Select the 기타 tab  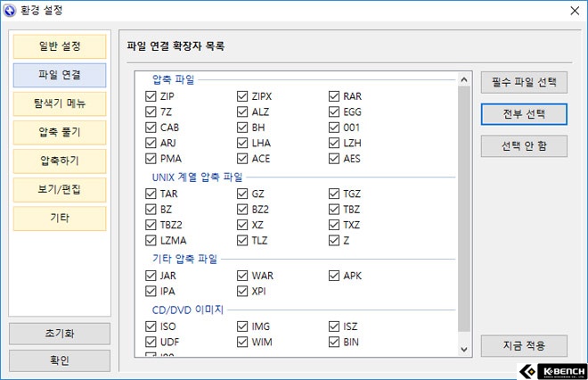pos(60,218)
